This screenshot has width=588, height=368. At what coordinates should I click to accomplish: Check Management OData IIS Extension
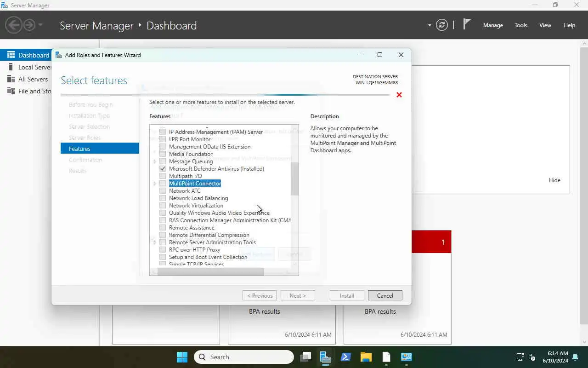point(163,147)
